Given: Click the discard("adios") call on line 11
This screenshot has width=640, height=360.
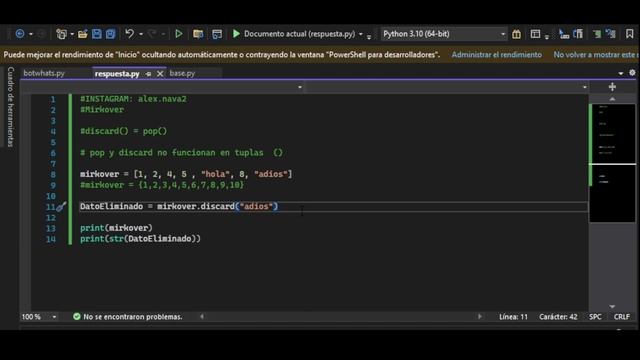Looking at the screenshot, I should 239,207.
